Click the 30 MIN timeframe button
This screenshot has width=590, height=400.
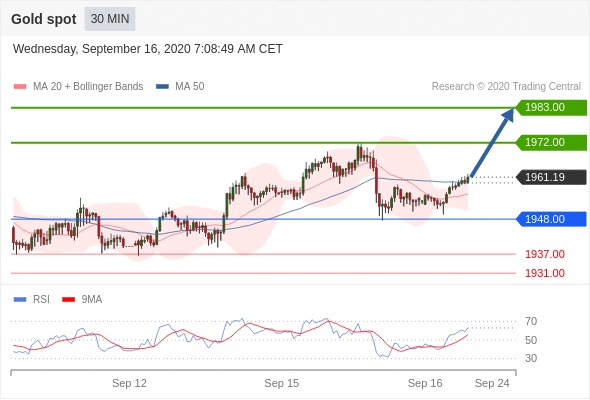coord(110,19)
